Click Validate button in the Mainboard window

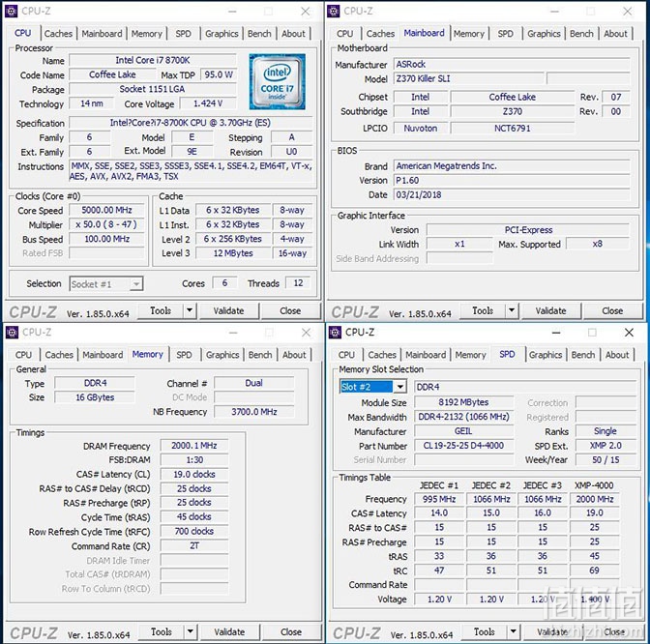pyautogui.click(x=551, y=310)
